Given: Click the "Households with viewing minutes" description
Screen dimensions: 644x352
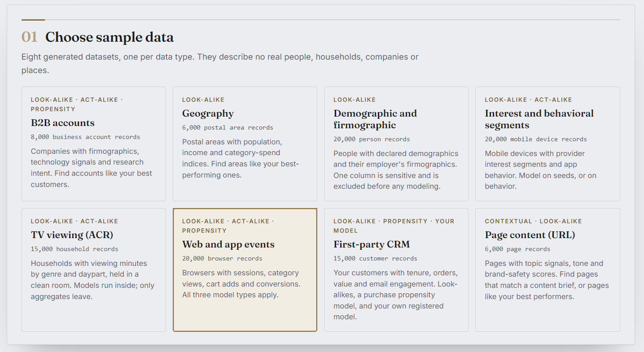Looking at the screenshot, I should 92,280.
